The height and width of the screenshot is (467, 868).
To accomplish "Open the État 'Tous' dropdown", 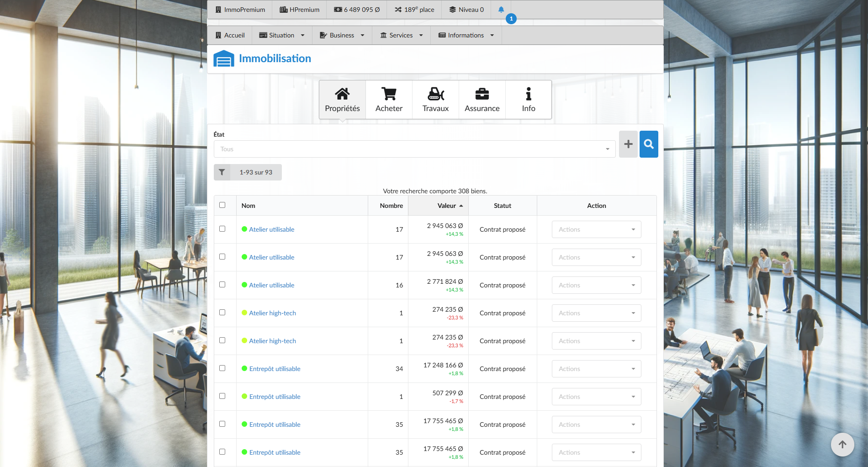I will [414, 149].
